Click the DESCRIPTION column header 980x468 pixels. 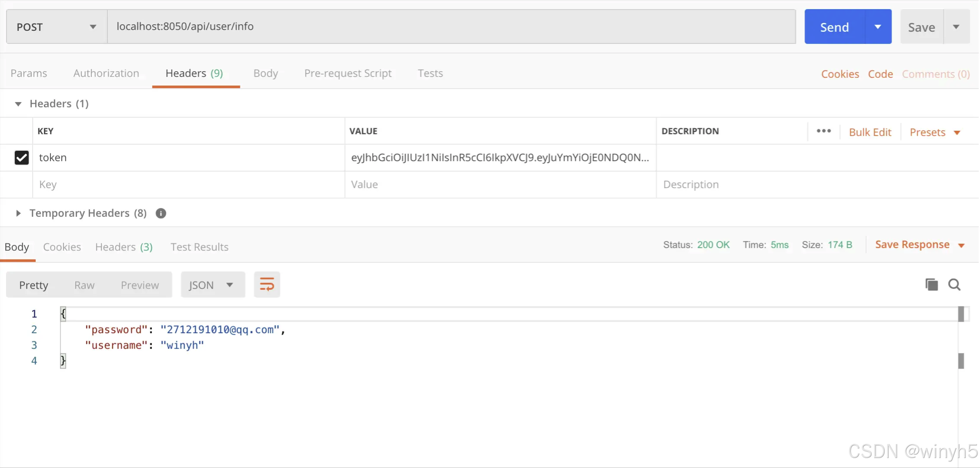coord(690,131)
